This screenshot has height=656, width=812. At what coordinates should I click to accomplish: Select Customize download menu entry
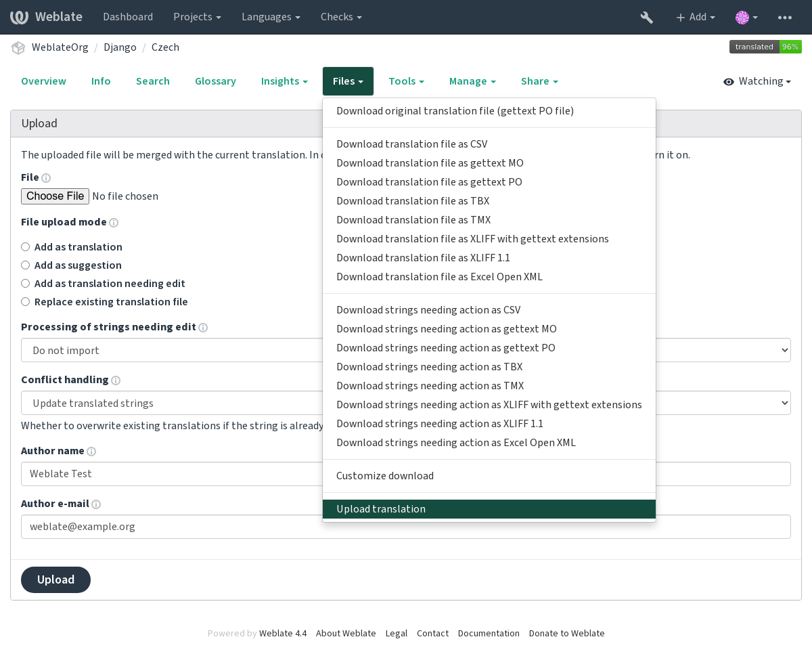click(489, 476)
